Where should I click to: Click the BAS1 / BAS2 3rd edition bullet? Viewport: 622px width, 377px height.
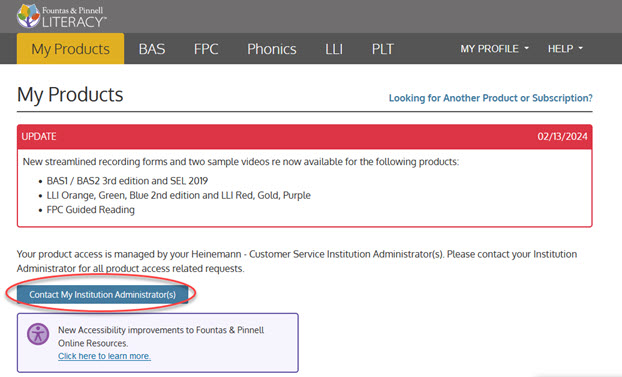pyautogui.click(x=127, y=181)
